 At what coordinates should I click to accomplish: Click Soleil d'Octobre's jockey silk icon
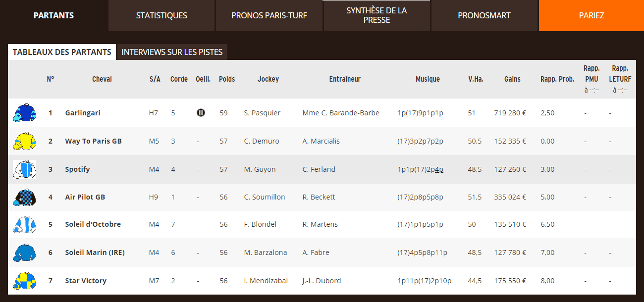tap(24, 224)
